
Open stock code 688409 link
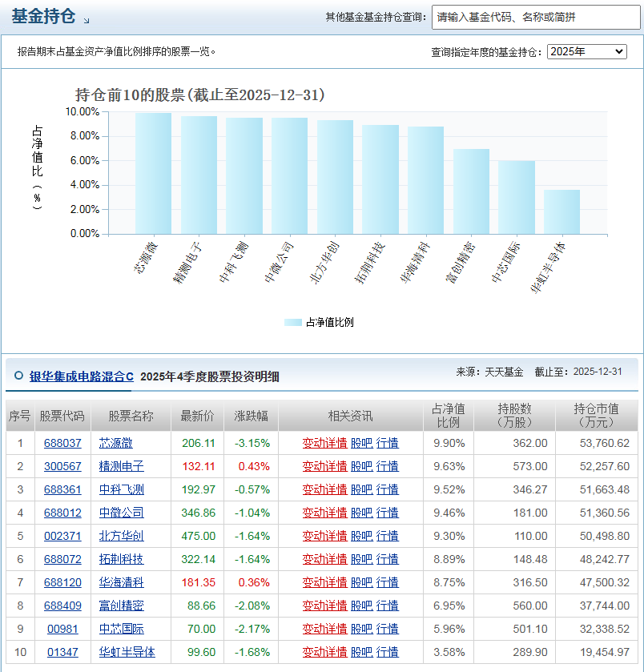click(x=62, y=606)
